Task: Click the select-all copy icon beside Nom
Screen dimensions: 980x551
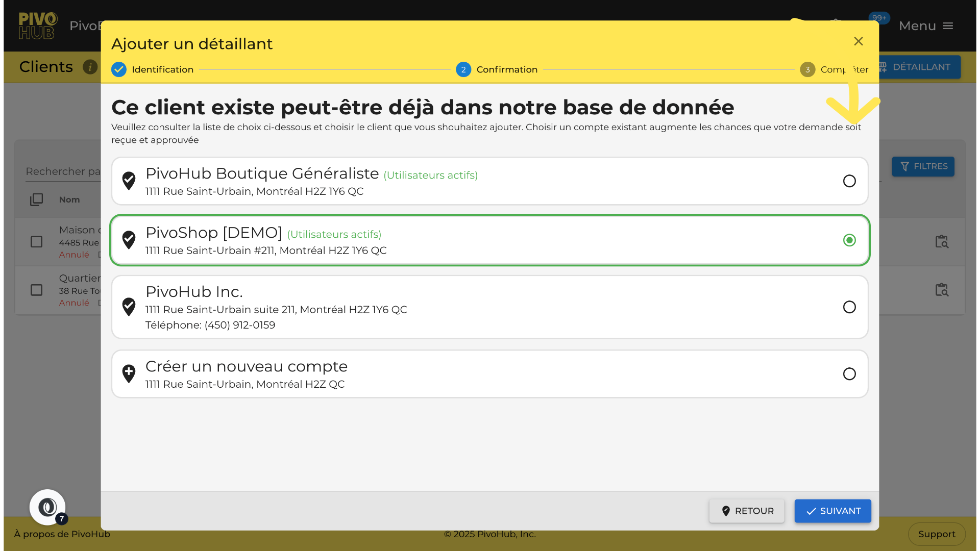Action: click(x=36, y=199)
